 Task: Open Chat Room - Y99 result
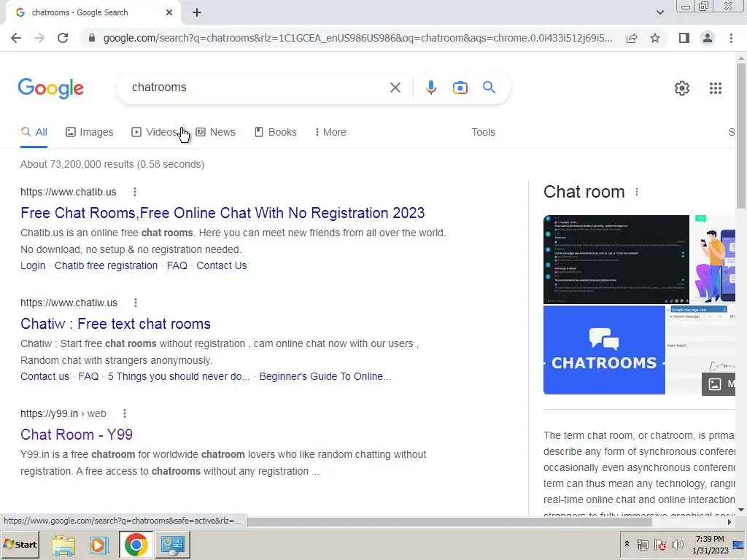tap(76, 435)
